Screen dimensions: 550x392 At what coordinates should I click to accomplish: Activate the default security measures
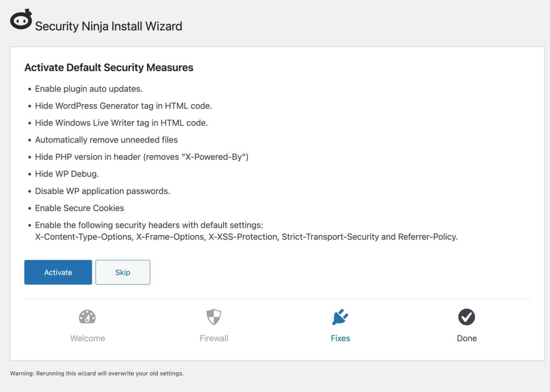pos(58,272)
